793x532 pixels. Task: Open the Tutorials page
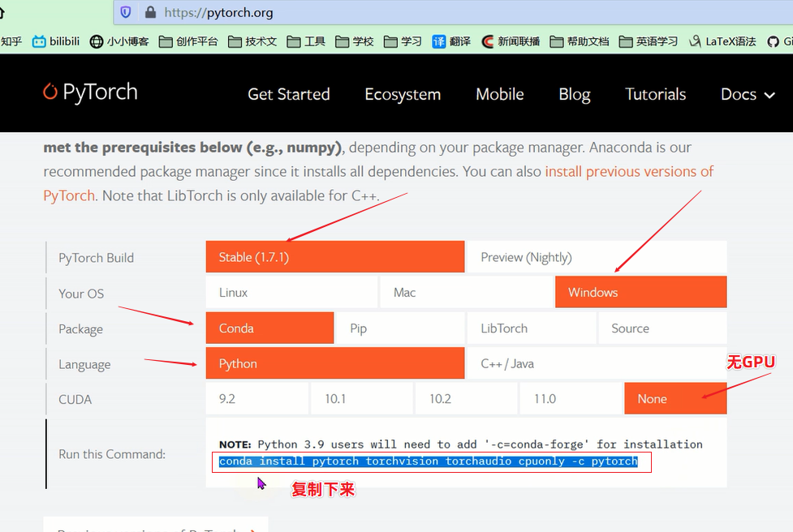point(656,94)
